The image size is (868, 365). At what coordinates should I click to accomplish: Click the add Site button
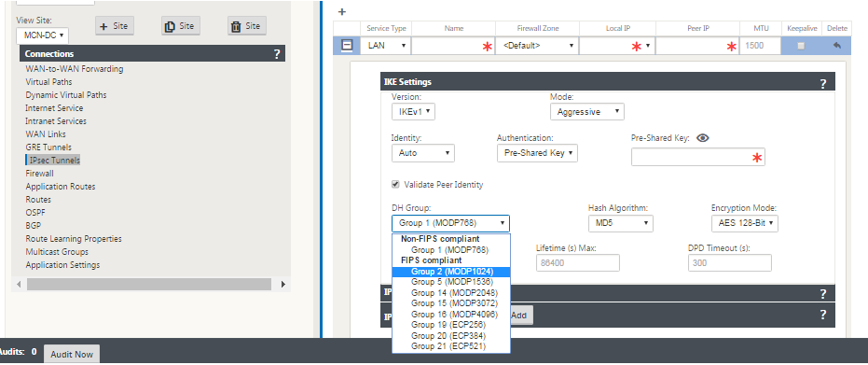115,26
